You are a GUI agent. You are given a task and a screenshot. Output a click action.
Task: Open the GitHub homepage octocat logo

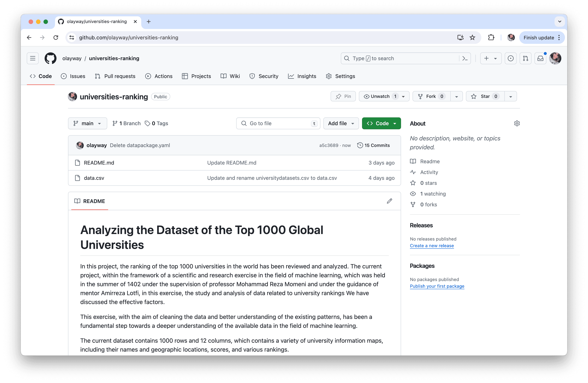click(50, 58)
